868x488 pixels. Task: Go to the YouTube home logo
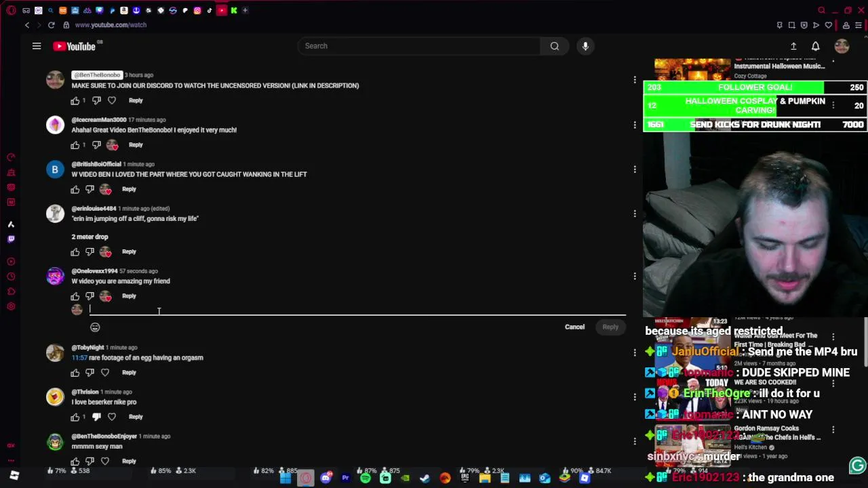pos(75,46)
